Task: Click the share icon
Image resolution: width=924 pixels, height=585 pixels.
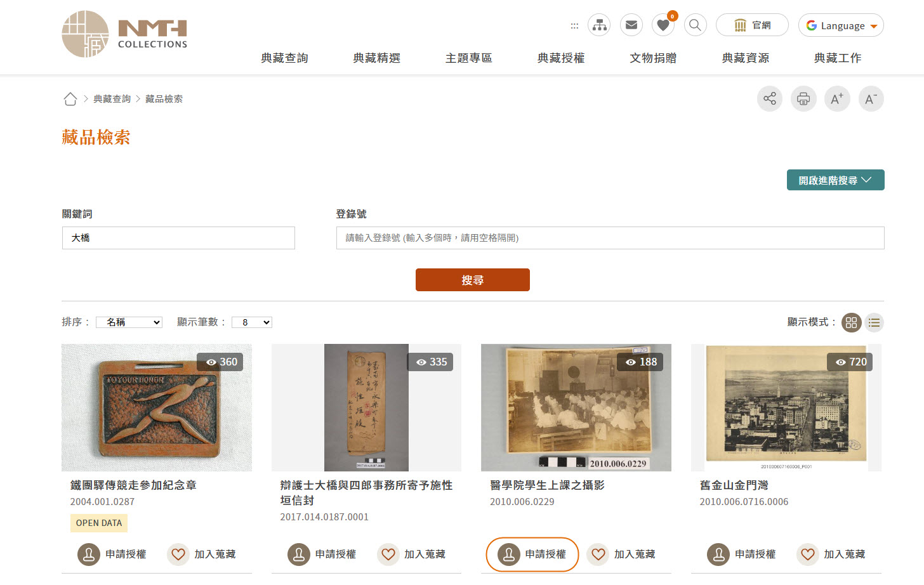Action: pyautogui.click(x=770, y=99)
